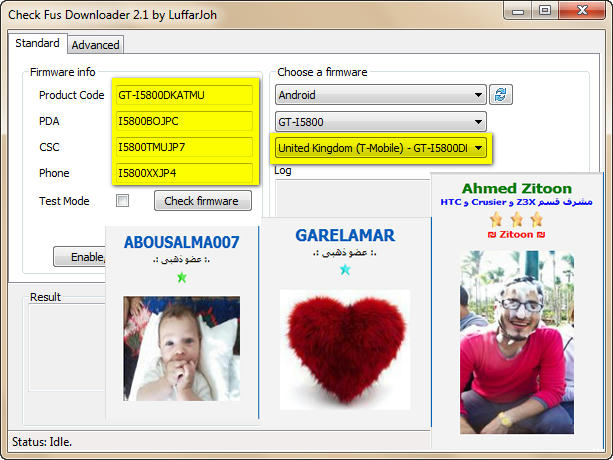Click the Firmware info group label

[63, 72]
